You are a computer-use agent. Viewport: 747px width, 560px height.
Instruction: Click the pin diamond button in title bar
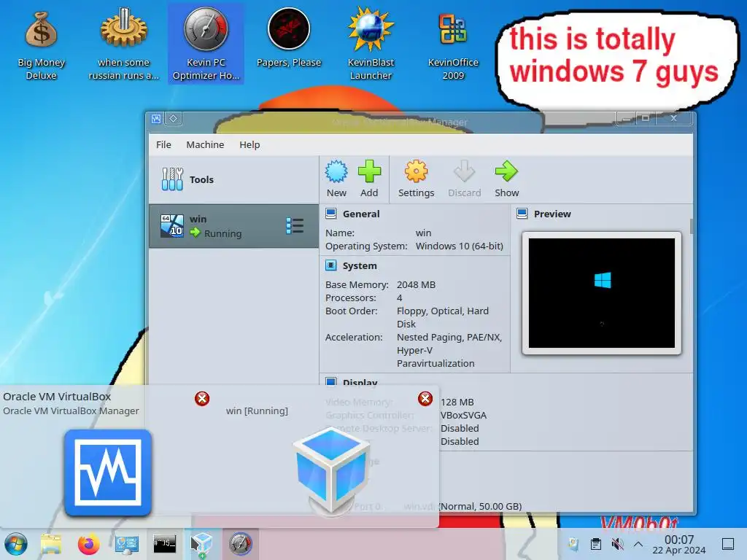click(x=174, y=119)
